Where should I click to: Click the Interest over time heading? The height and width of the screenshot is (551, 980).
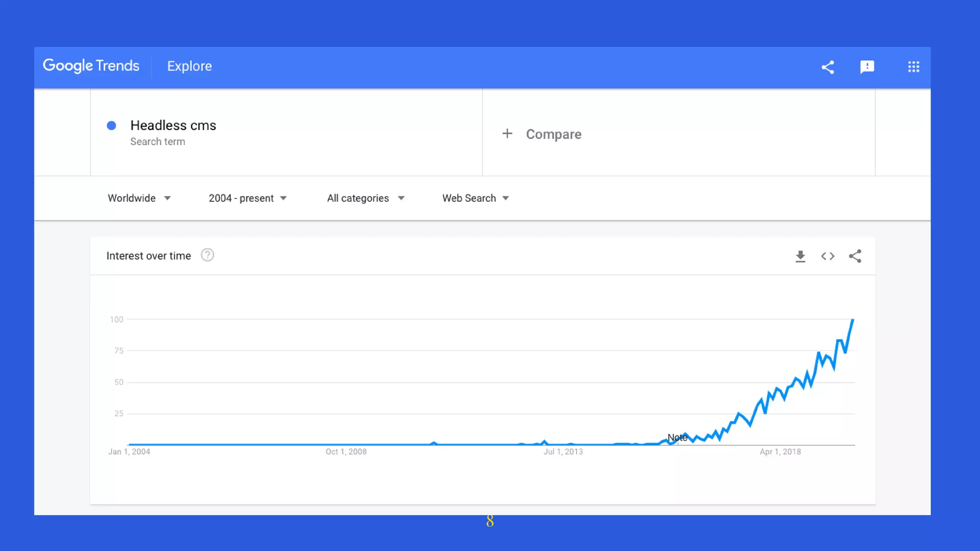click(148, 256)
